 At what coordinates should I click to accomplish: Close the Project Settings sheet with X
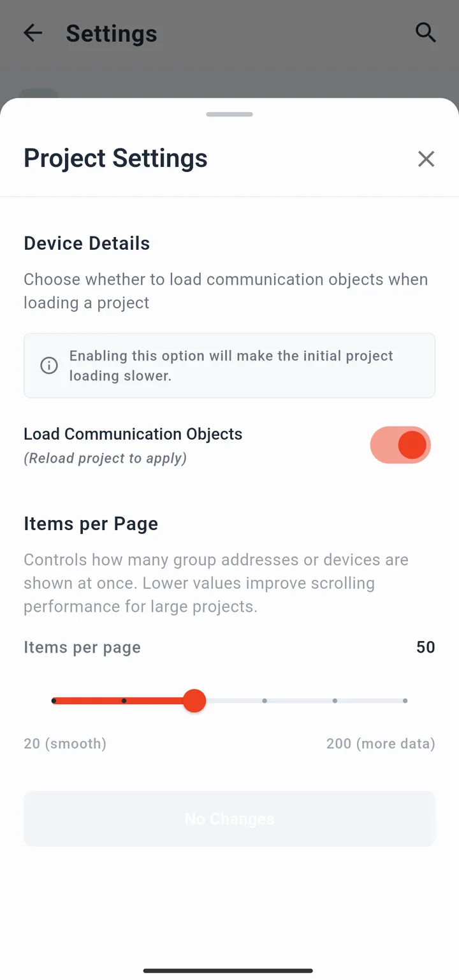(426, 159)
